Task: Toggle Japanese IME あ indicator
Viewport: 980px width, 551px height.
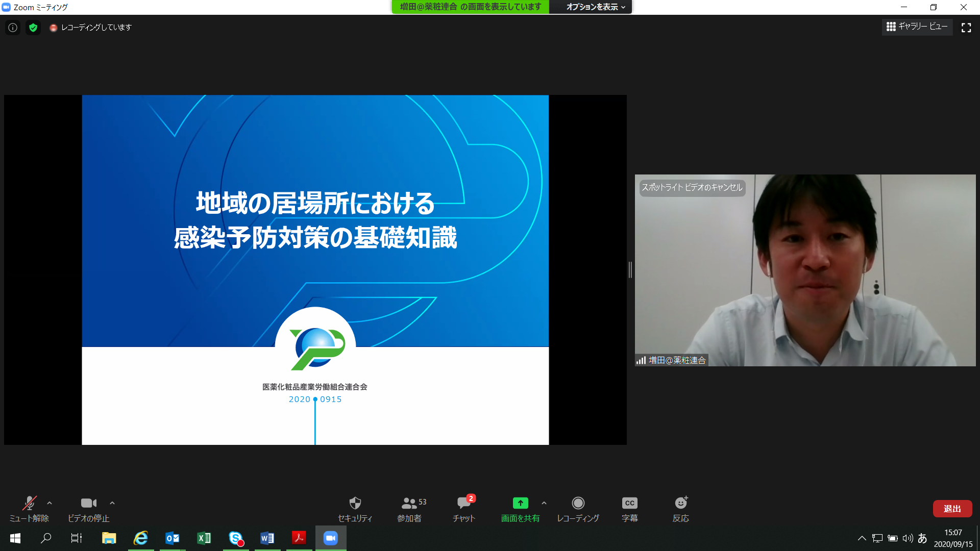Action: click(x=922, y=538)
